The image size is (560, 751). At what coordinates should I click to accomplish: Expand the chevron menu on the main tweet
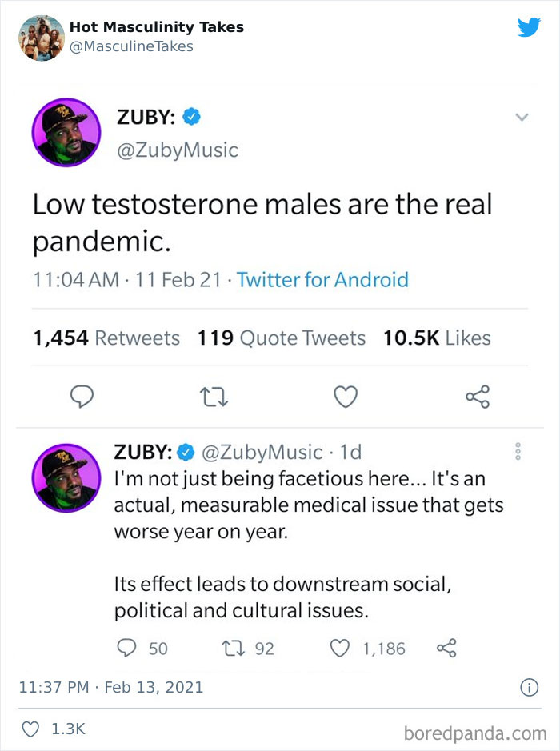click(522, 116)
